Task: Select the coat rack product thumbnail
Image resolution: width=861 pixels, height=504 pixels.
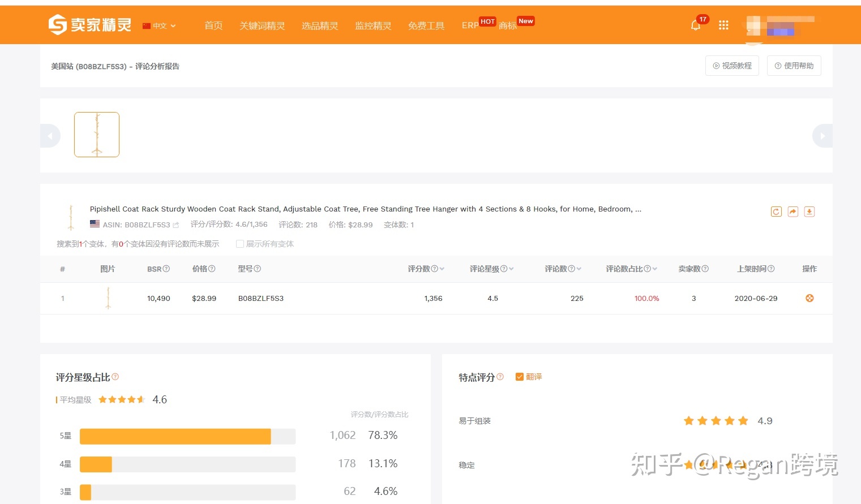Action: (97, 135)
